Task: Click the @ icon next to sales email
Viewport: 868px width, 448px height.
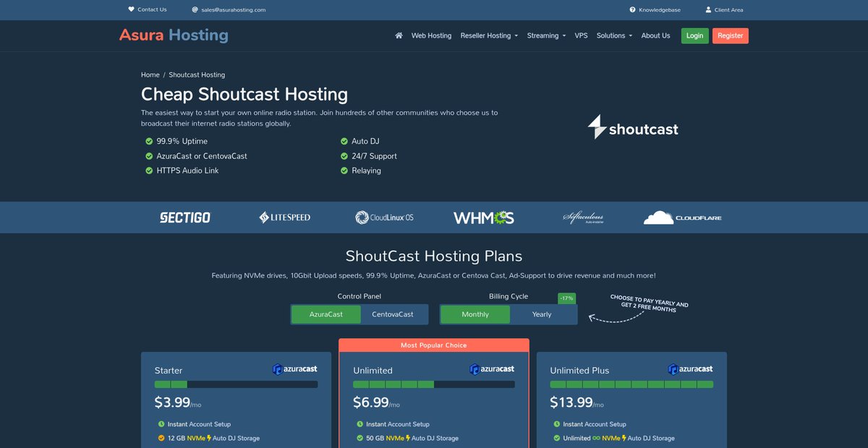Action: point(195,10)
